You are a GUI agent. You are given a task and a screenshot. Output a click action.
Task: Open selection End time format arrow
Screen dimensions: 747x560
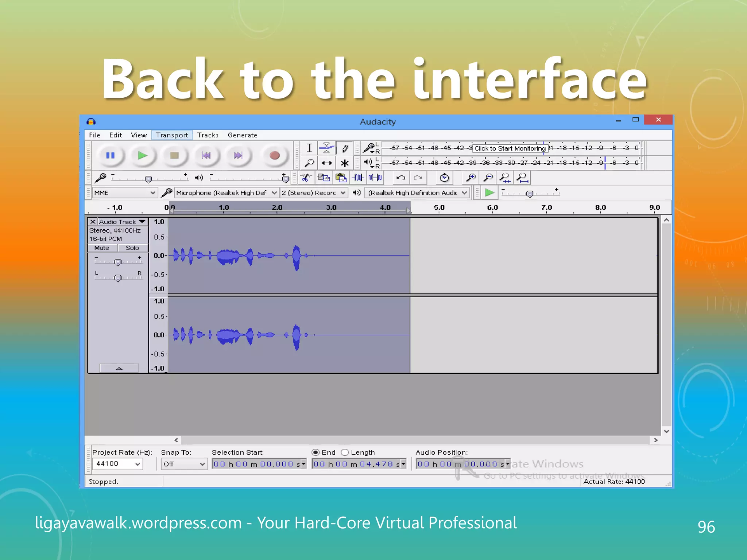(403, 464)
